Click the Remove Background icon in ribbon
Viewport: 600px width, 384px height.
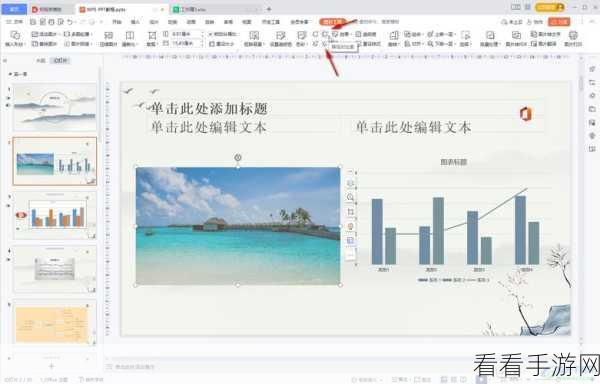[x=254, y=36]
